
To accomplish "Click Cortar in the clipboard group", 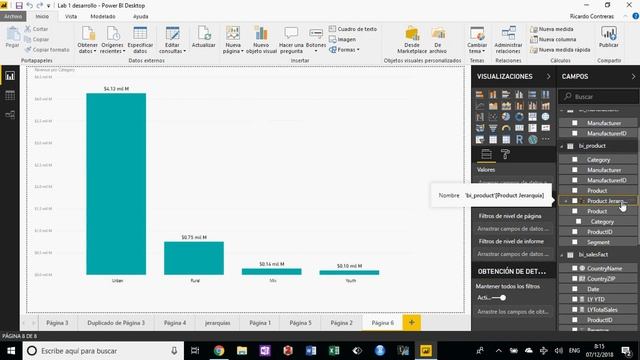I will click(36, 29).
